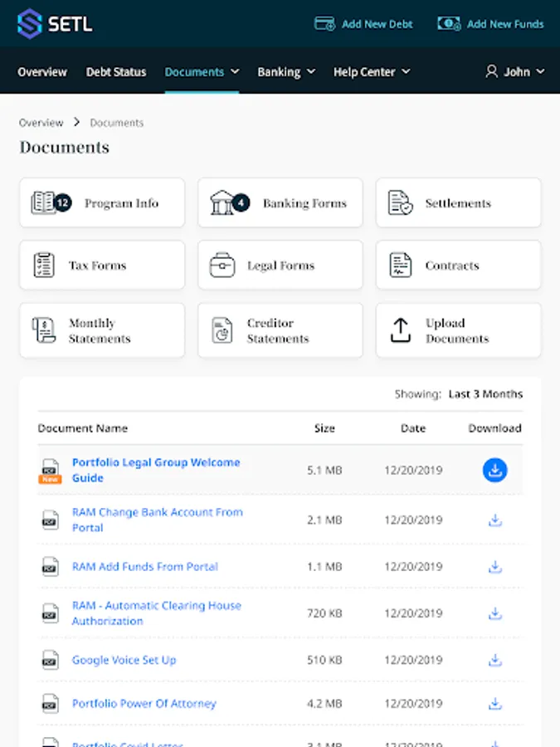Click the Monthly Statements receipt icon

point(44,330)
